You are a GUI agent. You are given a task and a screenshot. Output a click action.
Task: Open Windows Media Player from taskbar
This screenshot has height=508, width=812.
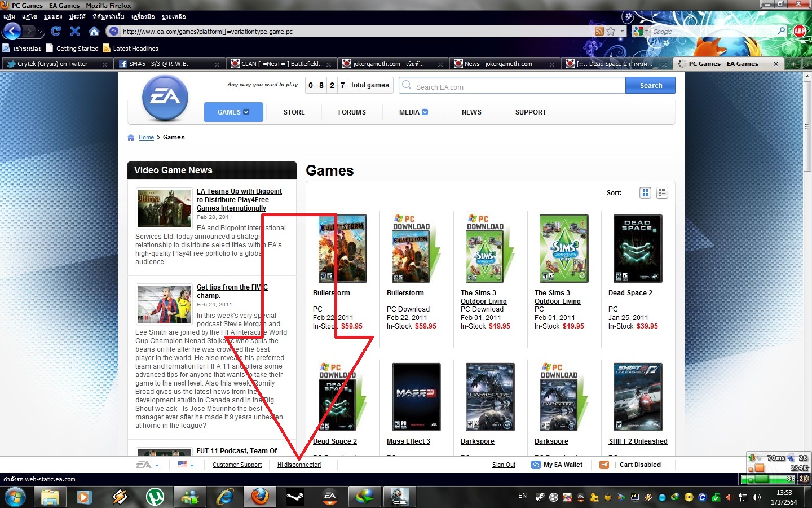click(85, 497)
